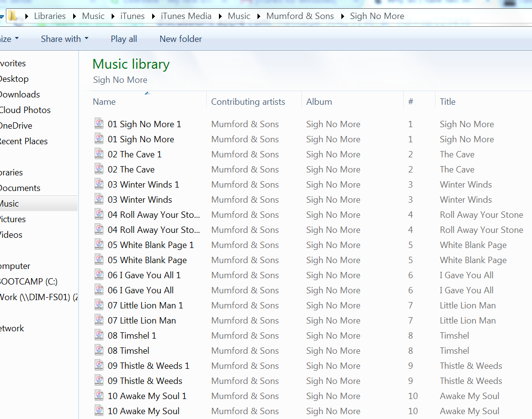Expand the arrow after iTunes Media in address bar
The image size is (532, 419).
[220, 16]
